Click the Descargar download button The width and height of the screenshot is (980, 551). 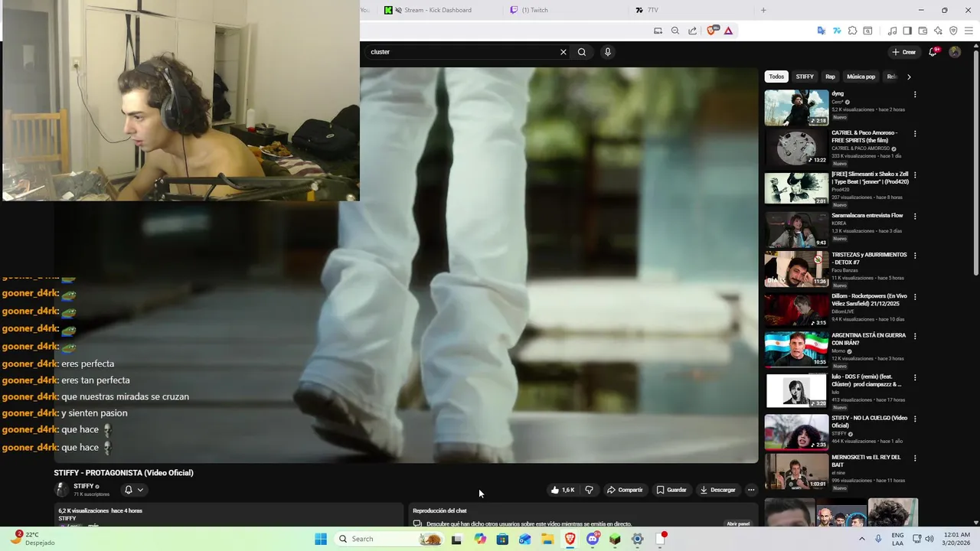717,490
